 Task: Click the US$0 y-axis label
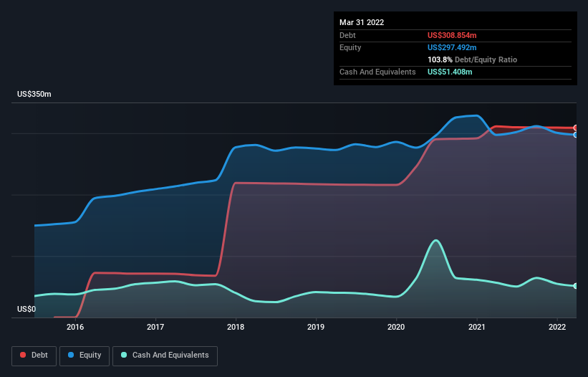(x=26, y=309)
